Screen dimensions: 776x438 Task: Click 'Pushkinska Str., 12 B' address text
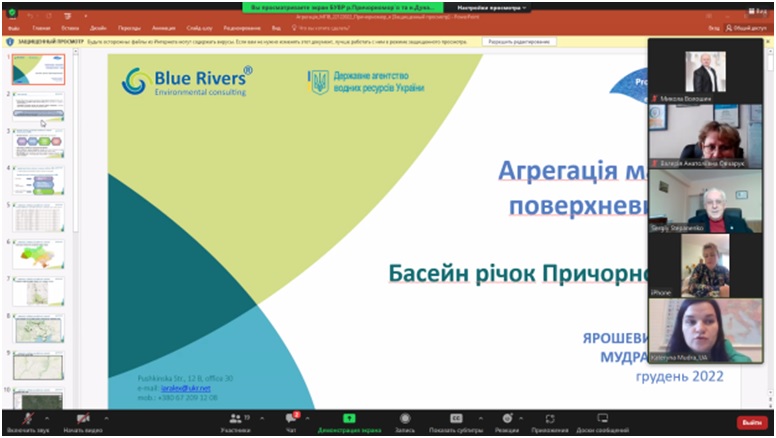[x=185, y=378]
